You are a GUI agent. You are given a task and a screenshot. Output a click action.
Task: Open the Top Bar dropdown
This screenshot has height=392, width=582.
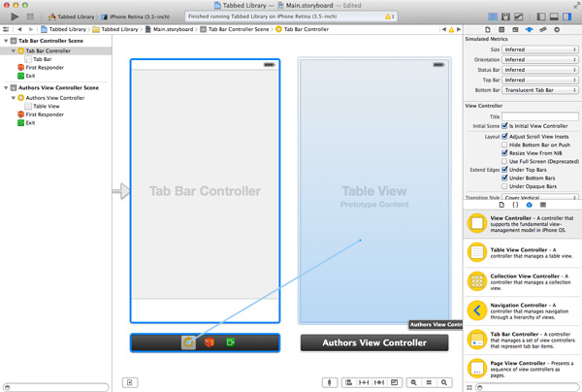[540, 80]
